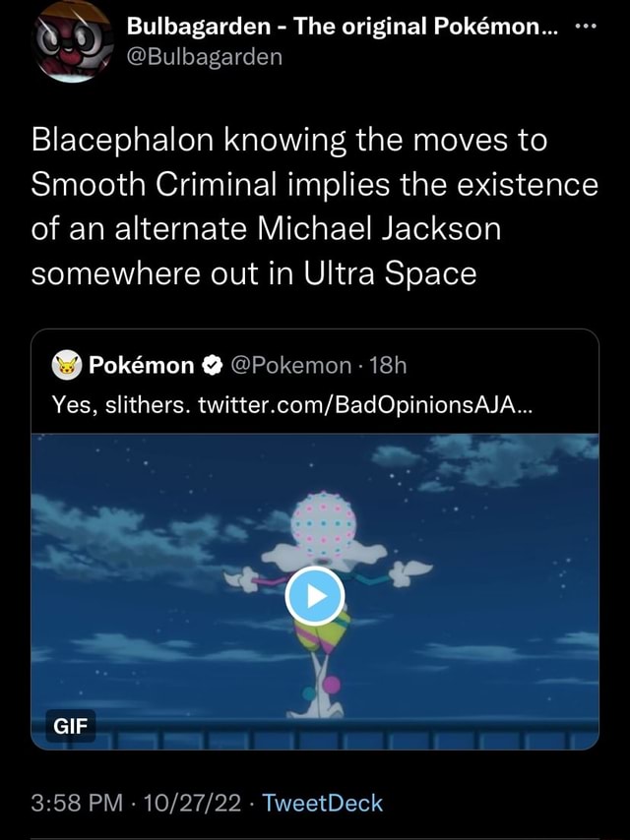Open the Bulbagarden profile avatar
This screenshot has height=840, width=630.
[x=73, y=41]
